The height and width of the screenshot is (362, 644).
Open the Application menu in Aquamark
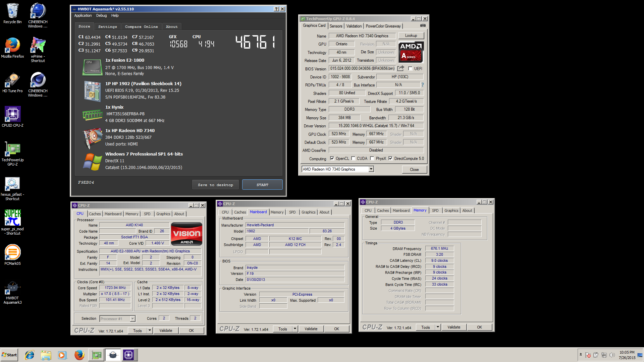(x=83, y=15)
